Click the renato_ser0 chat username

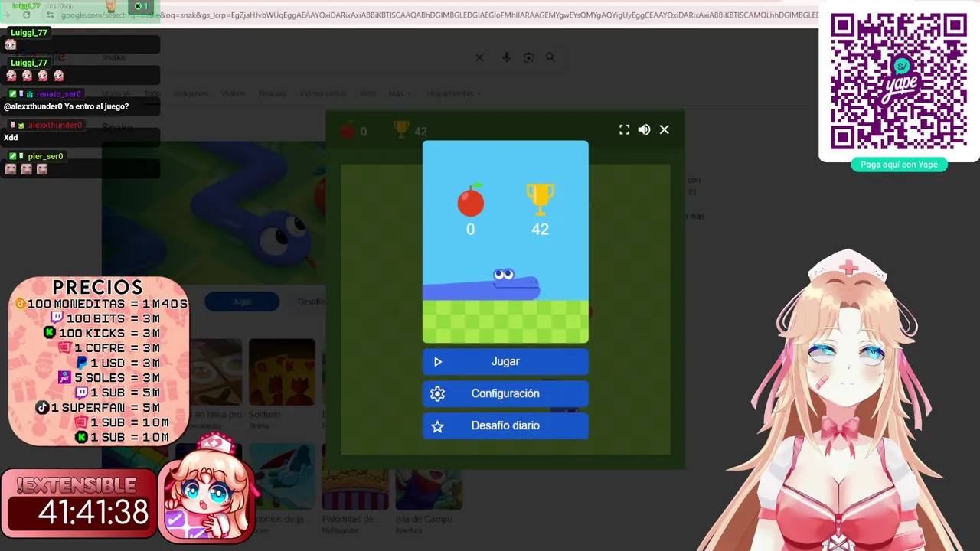pyautogui.click(x=58, y=94)
